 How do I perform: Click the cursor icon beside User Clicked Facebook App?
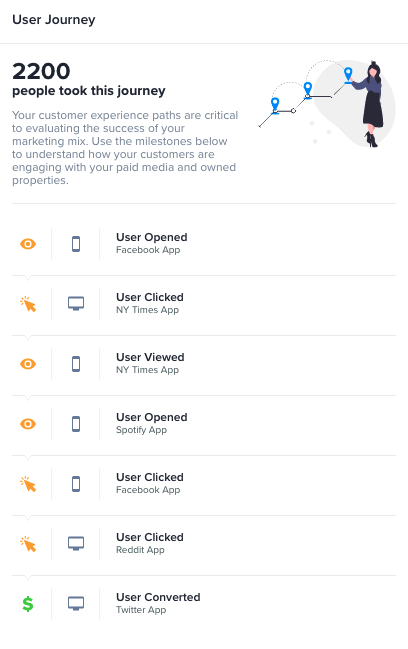pyautogui.click(x=28, y=484)
